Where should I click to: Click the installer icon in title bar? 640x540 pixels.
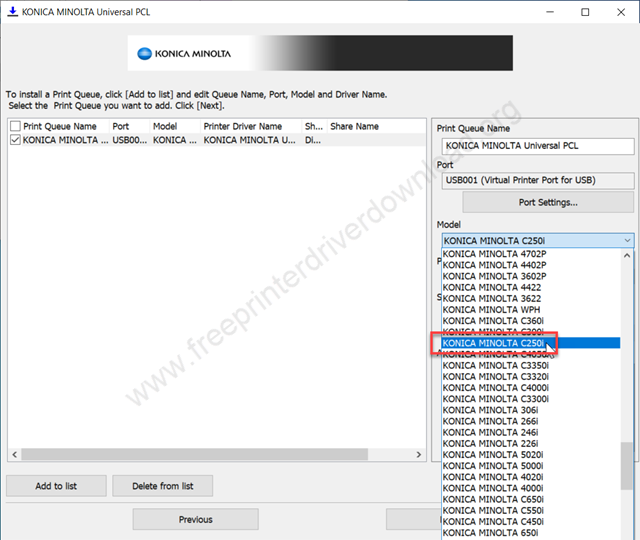tap(13, 11)
